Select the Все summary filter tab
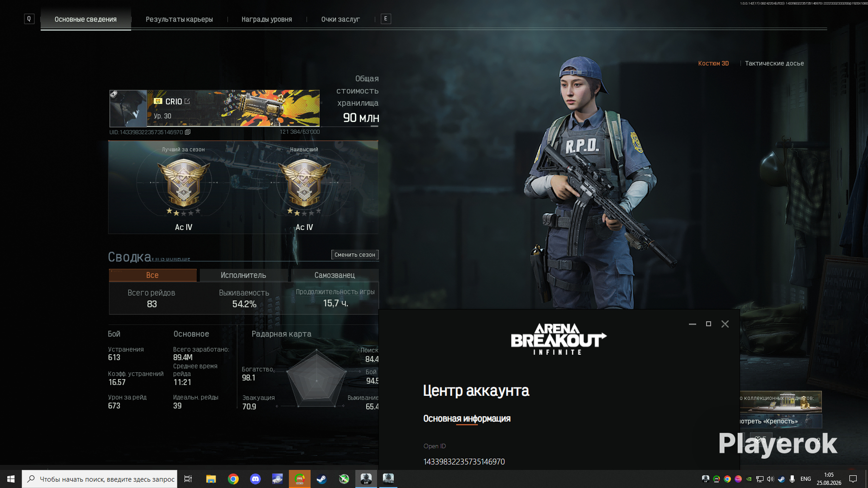 [152, 275]
